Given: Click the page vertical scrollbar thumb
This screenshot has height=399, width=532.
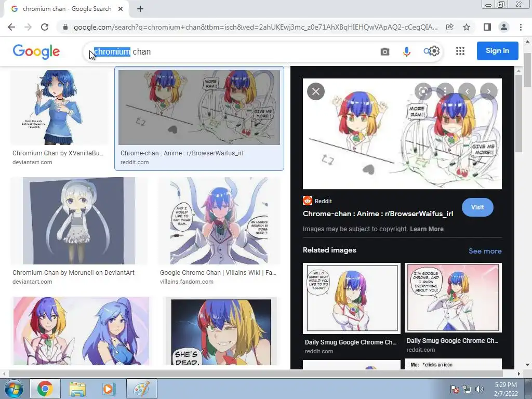Looking at the screenshot, I should pos(528,70).
